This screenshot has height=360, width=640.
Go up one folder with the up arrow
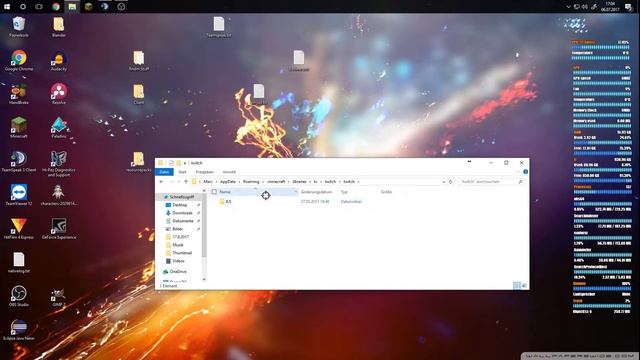(186, 182)
